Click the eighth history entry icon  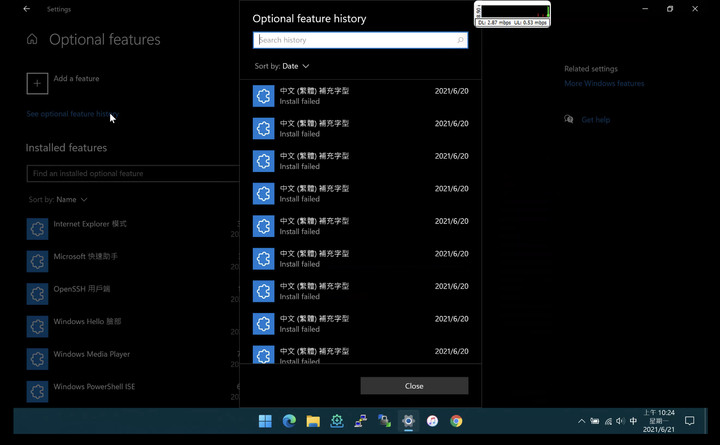(x=264, y=324)
